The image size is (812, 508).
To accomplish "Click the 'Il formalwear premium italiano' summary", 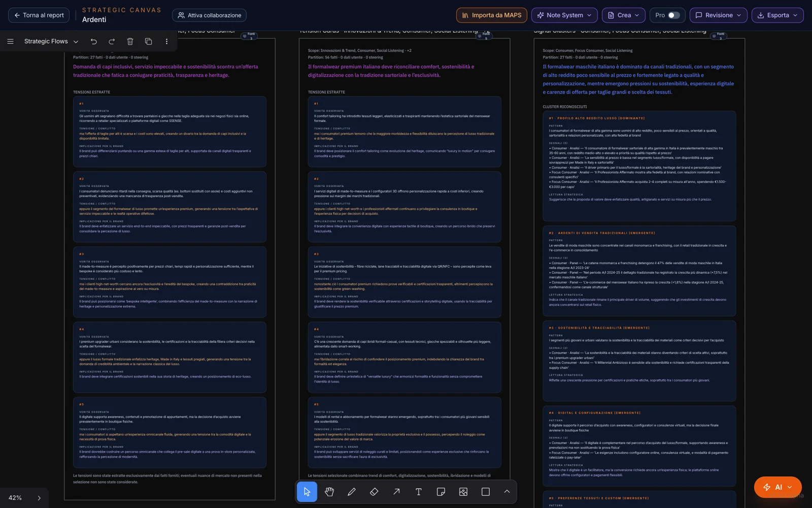I will (391, 71).
